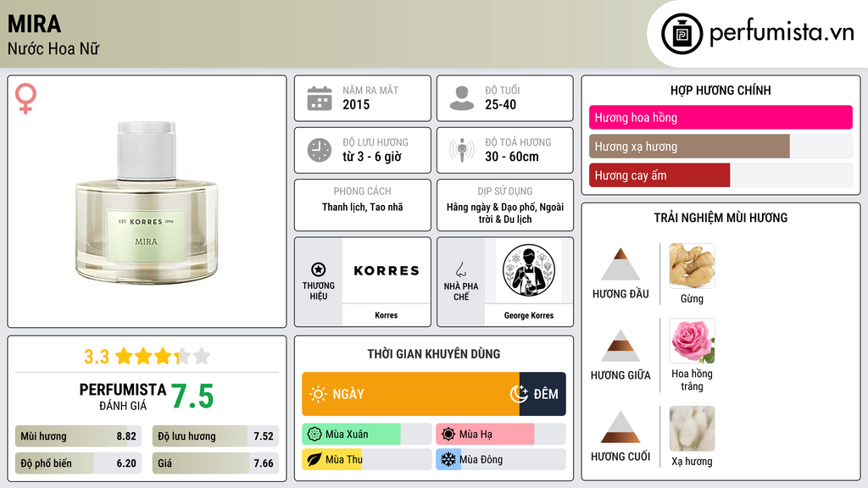Click the Hợp hương chính heading

721,90
